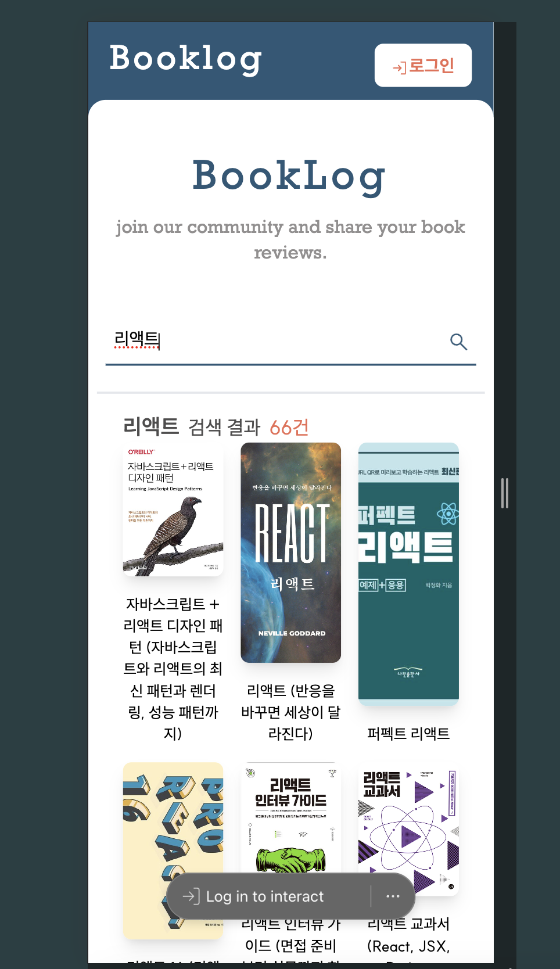
Task: Click the login arrow icon in header
Action: tap(399, 67)
